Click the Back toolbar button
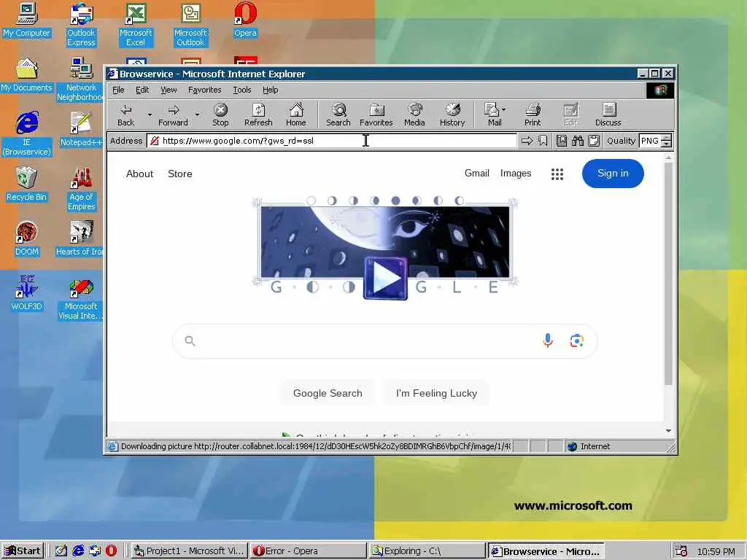 (x=125, y=114)
